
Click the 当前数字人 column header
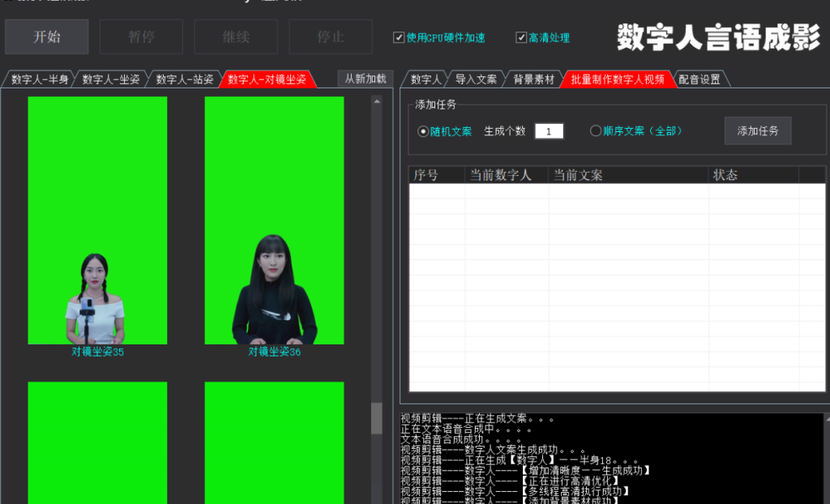tap(507, 175)
